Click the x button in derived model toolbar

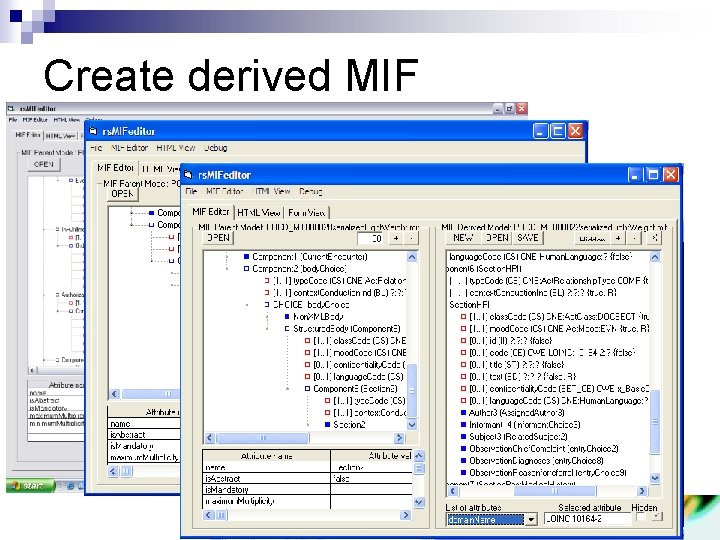[x=654, y=237]
